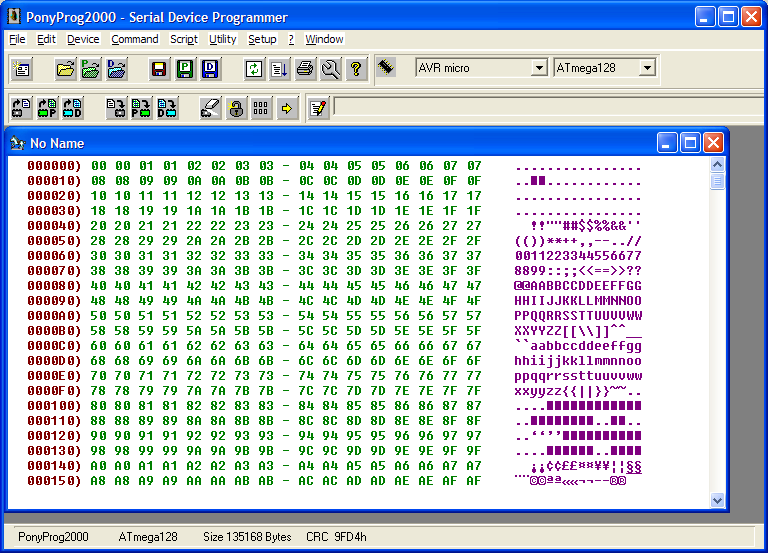Click ASCII text 'ppqqrrssttuuvvww'

[x=578, y=376]
